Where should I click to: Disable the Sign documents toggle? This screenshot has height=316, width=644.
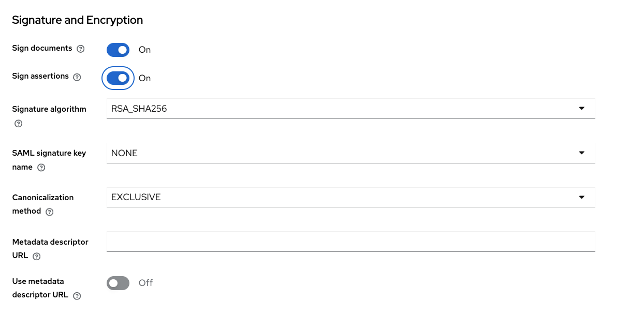118,50
